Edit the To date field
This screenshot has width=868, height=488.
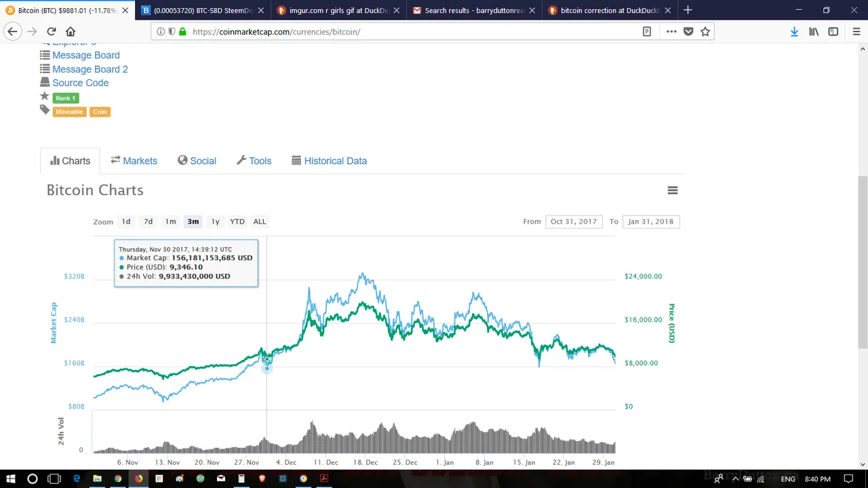pos(651,222)
